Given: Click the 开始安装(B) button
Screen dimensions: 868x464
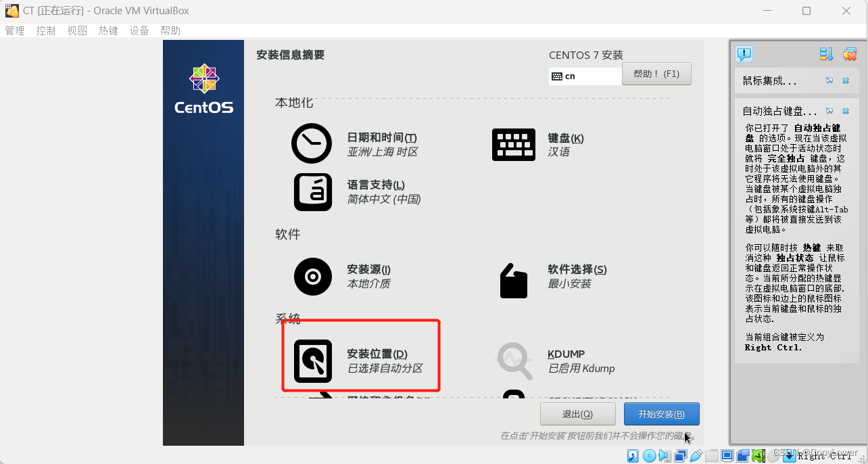Looking at the screenshot, I should click(662, 414).
